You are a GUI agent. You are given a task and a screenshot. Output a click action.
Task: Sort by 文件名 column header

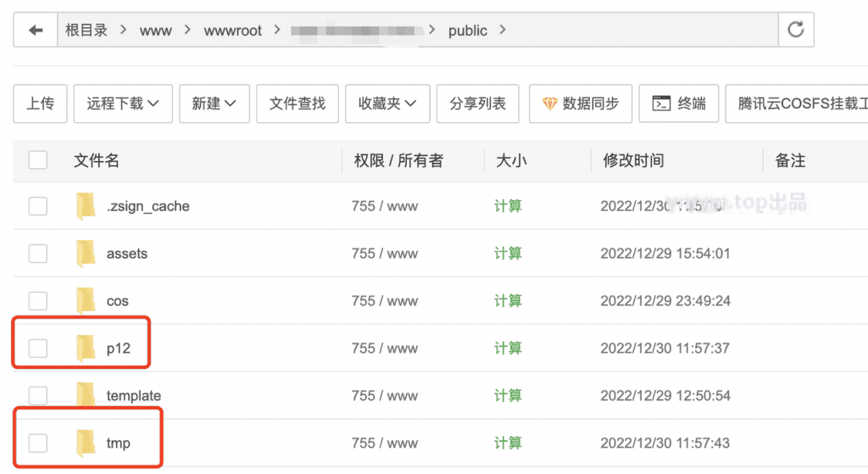coord(97,160)
